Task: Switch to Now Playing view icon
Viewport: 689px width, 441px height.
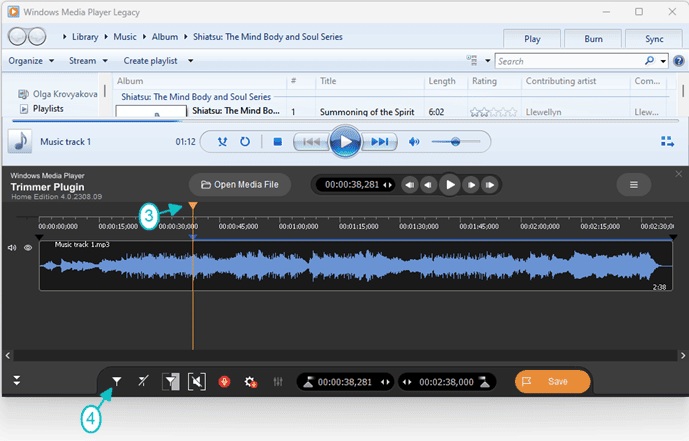Action: 667,141
